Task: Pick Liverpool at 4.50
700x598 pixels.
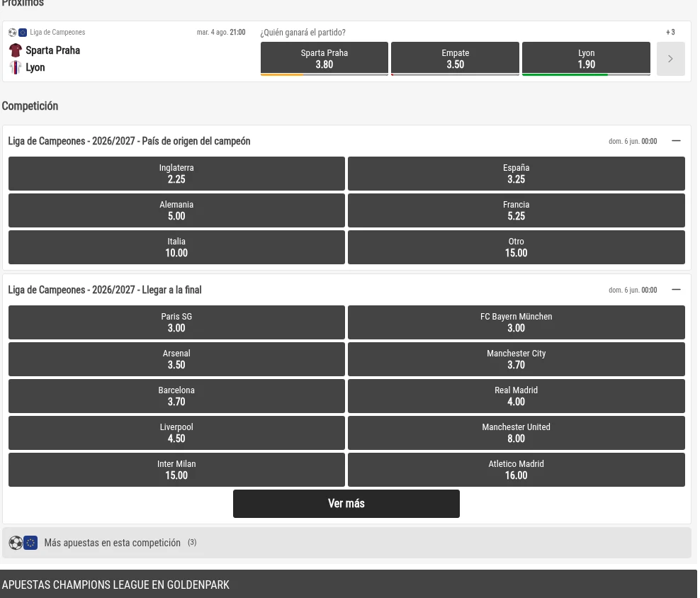Action: pos(176,433)
